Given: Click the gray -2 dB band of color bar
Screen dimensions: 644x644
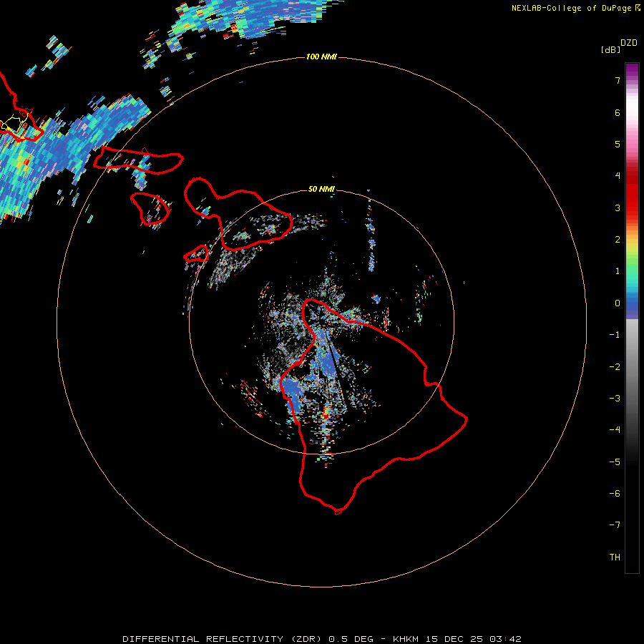Looking at the screenshot, I should [632, 367].
